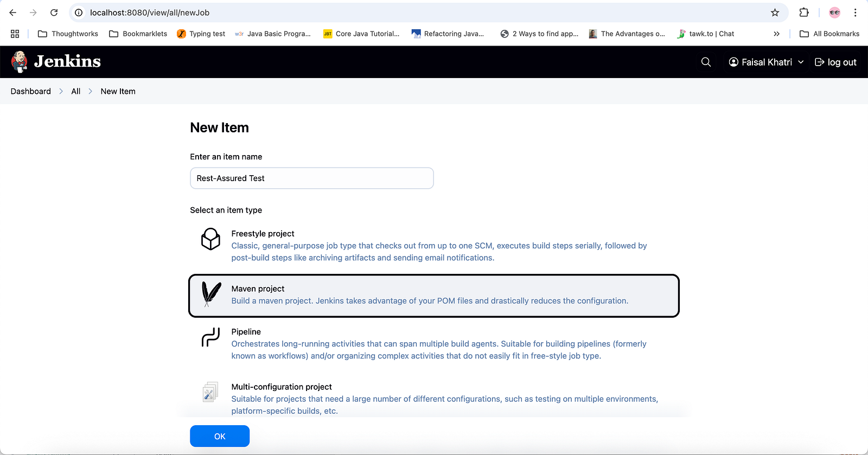Show hidden bookmarks via double chevron
The width and height of the screenshot is (868, 455).
pyautogui.click(x=776, y=34)
